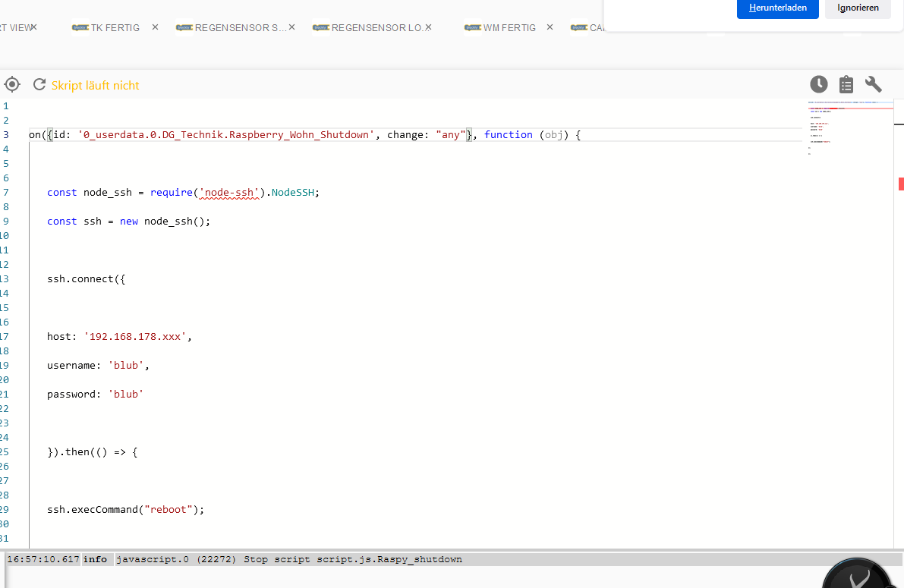Screen dimensions: 904x588
Task: Click the code minimap preview
Action: coord(850,128)
